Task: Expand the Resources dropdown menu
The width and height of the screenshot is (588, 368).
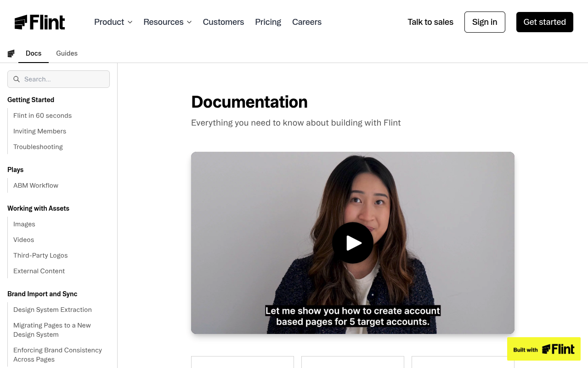Action: tap(167, 22)
